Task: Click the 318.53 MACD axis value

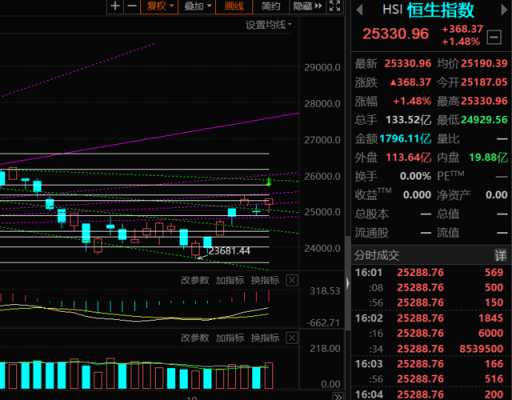Action: pyautogui.click(x=325, y=291)
